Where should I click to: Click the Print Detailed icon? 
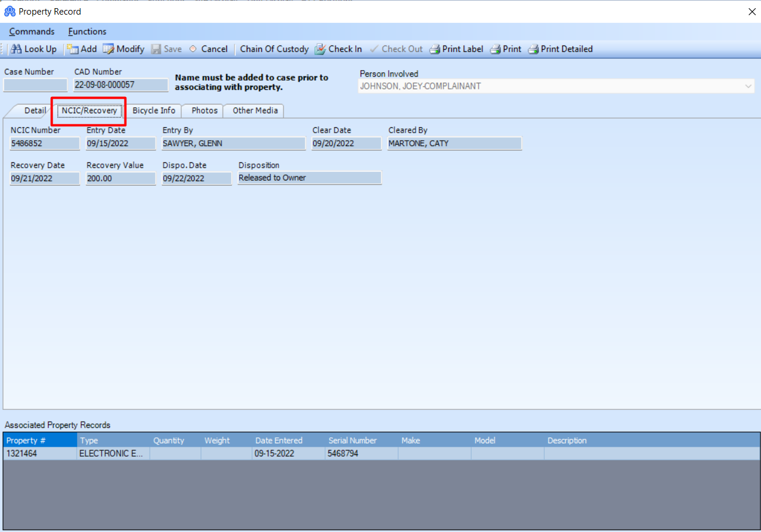pyautogui.click(x=559, y=49)
